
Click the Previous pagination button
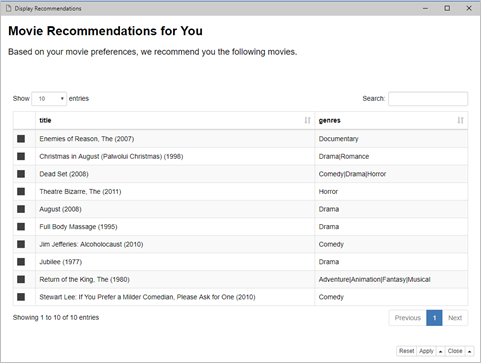[x=408, y=318]
